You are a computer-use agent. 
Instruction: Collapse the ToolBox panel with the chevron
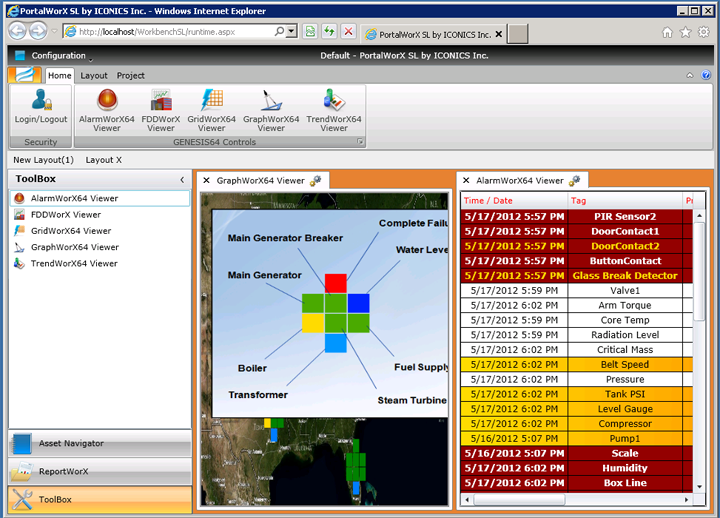[182, 180]
